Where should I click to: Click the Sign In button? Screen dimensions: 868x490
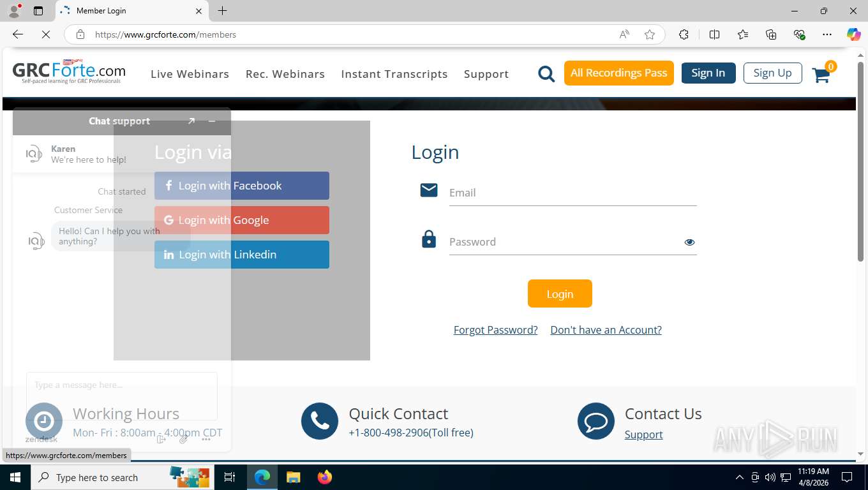(708, 73)
